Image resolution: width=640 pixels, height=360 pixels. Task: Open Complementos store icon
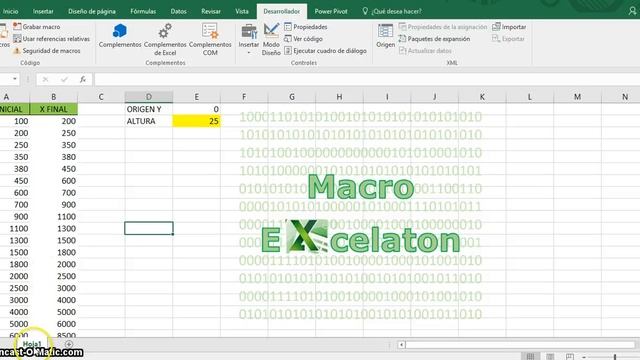pos(120,36)
